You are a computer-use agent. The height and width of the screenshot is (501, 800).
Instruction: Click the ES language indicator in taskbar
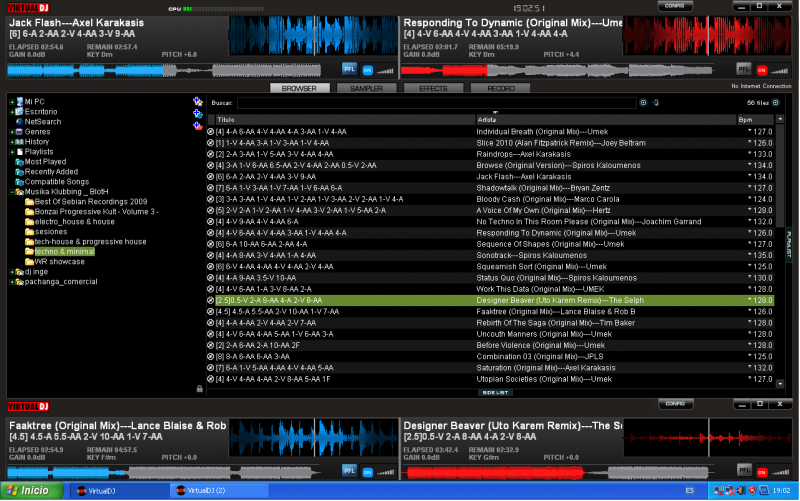689,490
